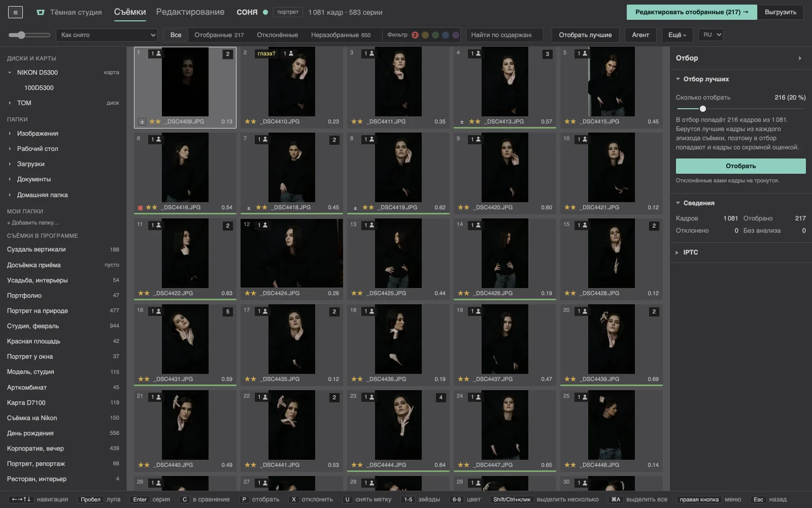Click the series badge 4 on _DSC4444.JPG
This screenshot has height=508, width=812.
tap(441, 397)
